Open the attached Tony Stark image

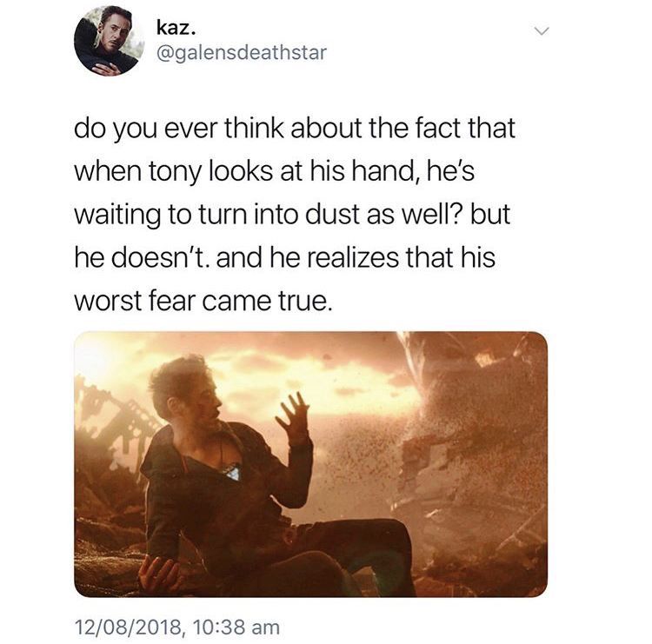[310, 464]
